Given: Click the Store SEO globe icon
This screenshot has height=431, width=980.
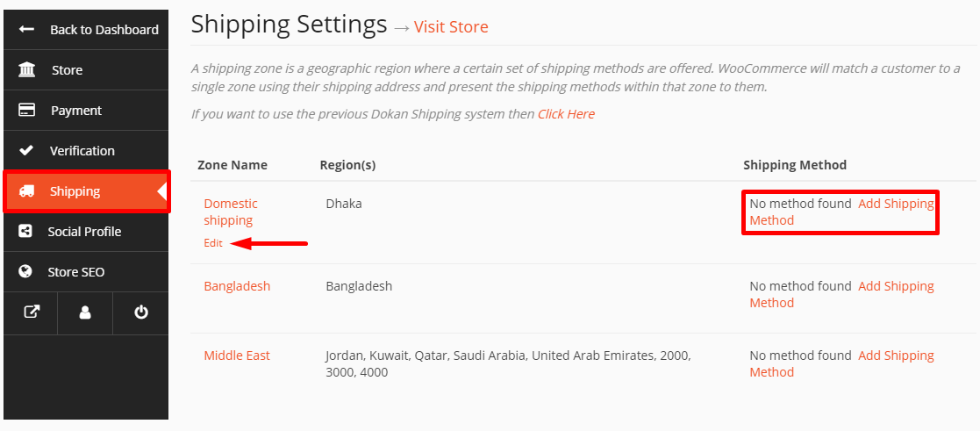Looking at the screenshot, I should click(x=26, y=272).
